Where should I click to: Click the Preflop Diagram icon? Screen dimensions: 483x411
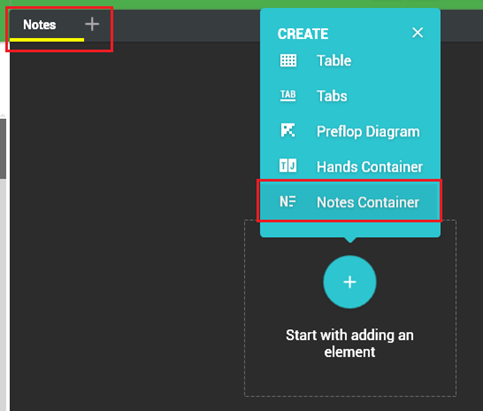(288, 130)
